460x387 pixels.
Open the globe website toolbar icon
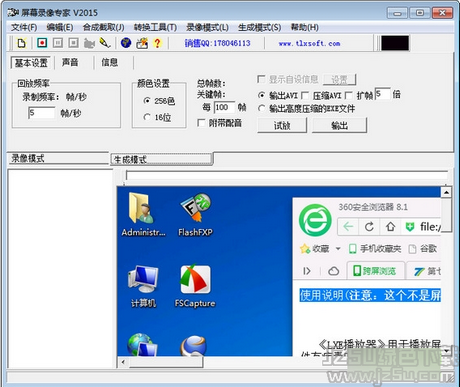pos(126,43)
